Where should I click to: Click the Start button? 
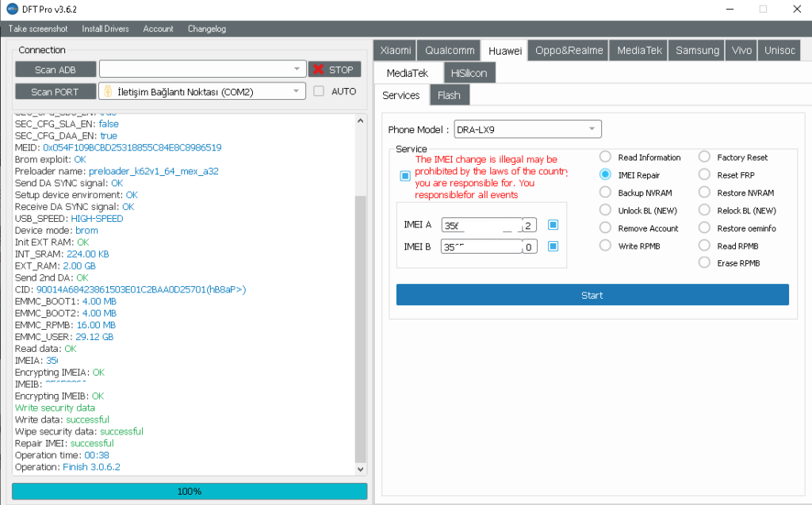pos(592,295)
